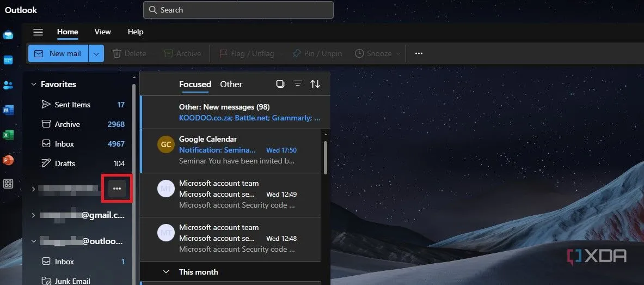Open the Sort order arrows icon
The height and width of the screenshot is (285, 644).
pyautogui.click(x=315, y=84)
